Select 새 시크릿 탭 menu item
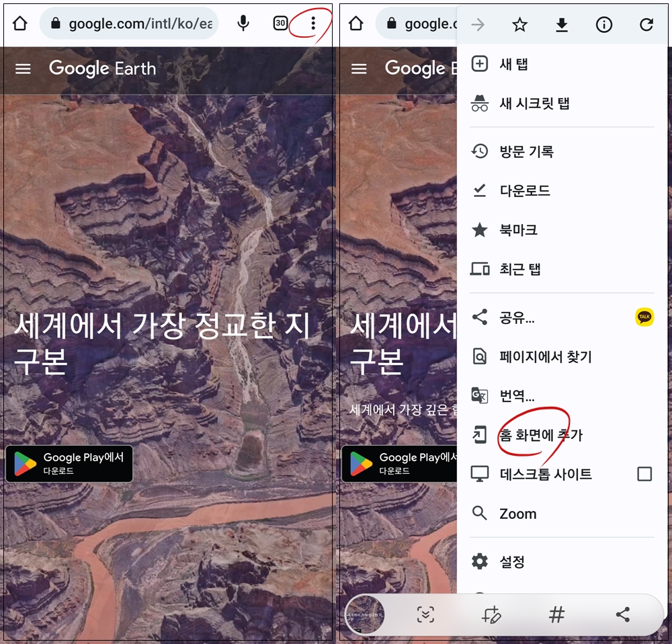672x644 pixels. [x=562, y=104]
